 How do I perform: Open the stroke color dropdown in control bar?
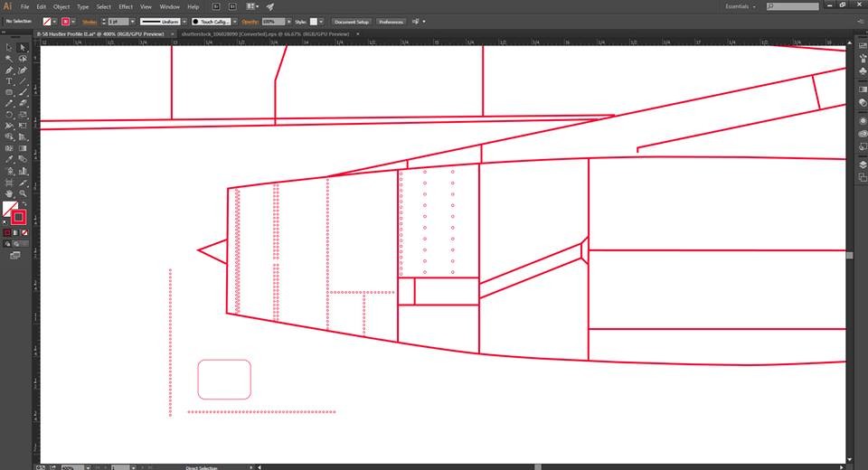[73, 22]
